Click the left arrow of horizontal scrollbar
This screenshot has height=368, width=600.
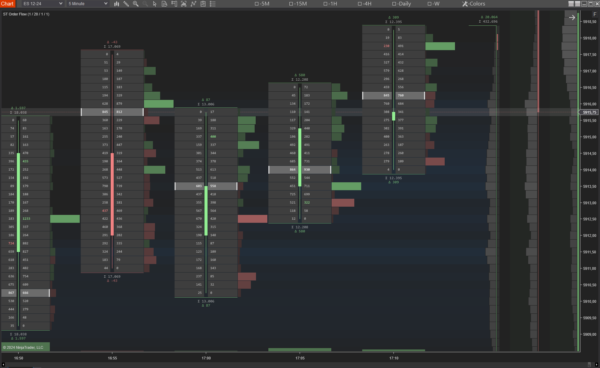tap(3, 365)
